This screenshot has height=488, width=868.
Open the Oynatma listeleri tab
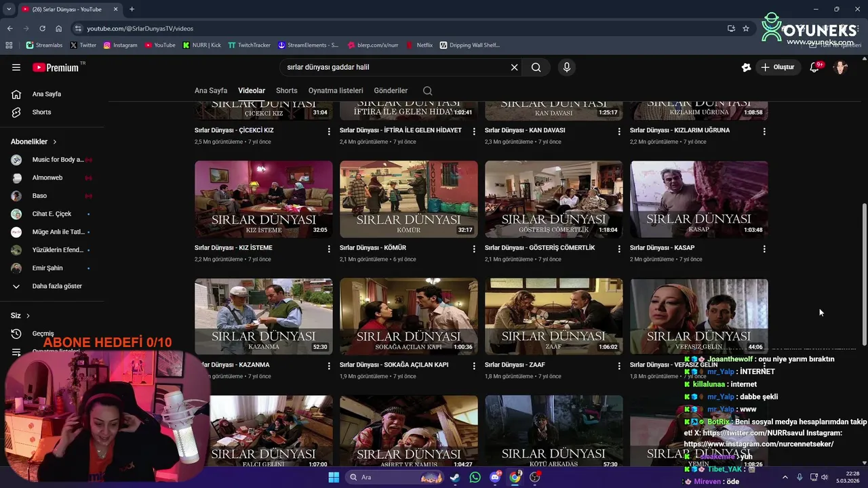(336, 91)
